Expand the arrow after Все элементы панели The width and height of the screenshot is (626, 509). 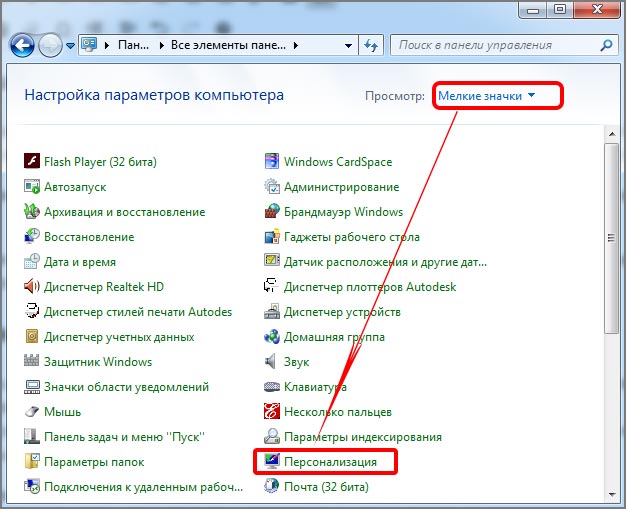tap(296, 46)
